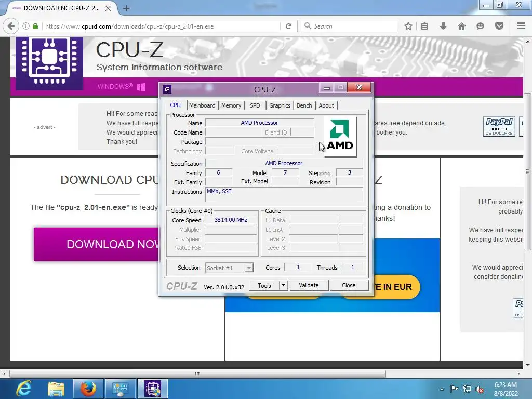Open the chat smiley icon in toolbar
The width and height of the screenshot is (532, 399).
pyautogui.click(x=480, y=26)
